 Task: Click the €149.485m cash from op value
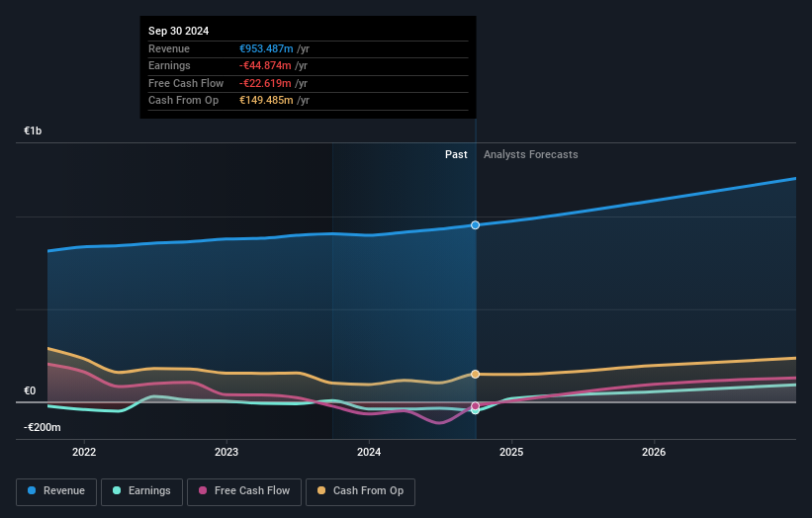tap(266, 101)
